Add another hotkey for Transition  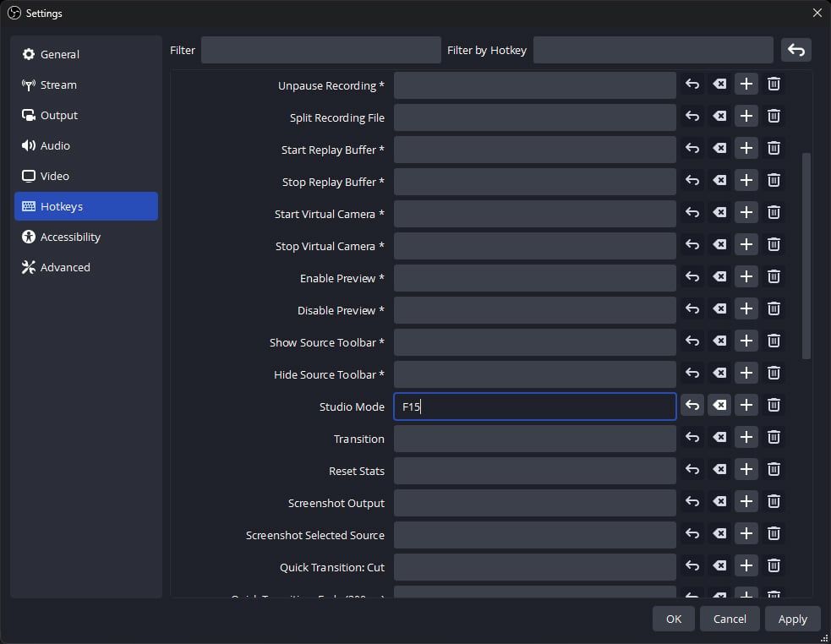(x=746, y=438)
